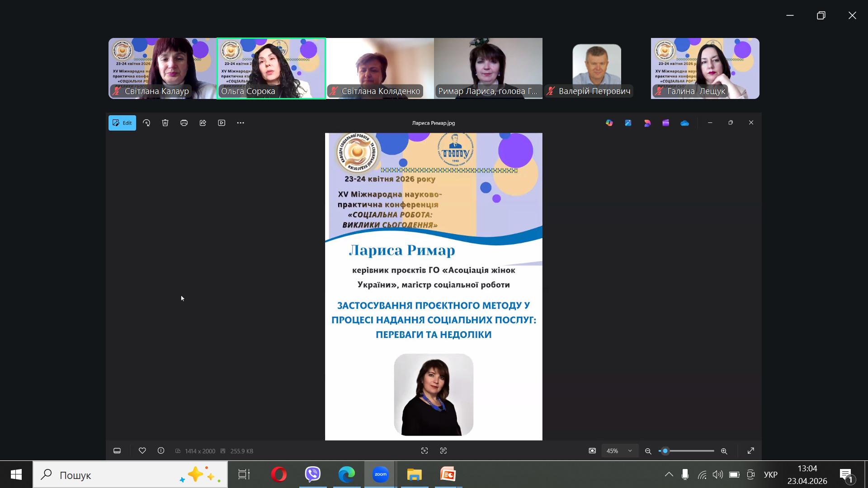Show hidden icons in system tray

pyautogui.click(x=669, y=474)
